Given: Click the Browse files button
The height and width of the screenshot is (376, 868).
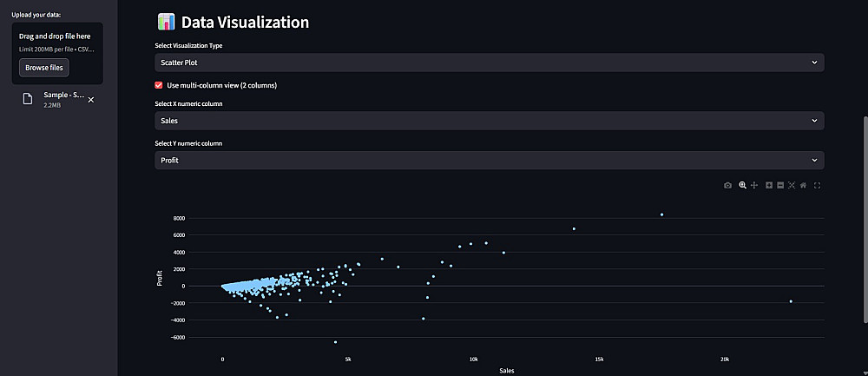Looking at the screenshot, I should (43, 67).
